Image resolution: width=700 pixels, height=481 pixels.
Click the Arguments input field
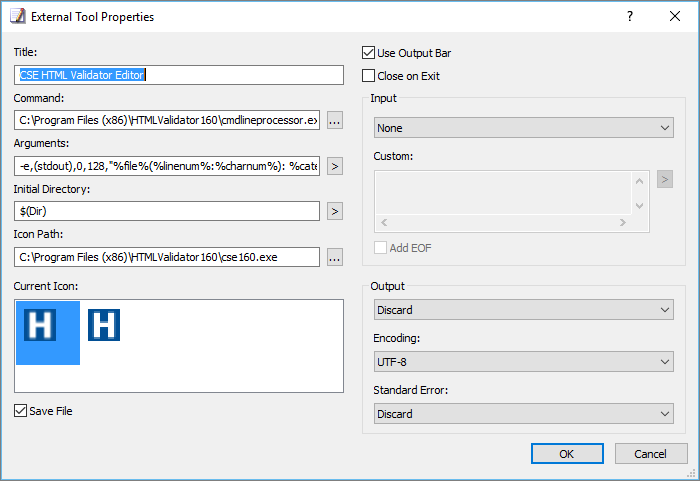pyautogui.click(x=167, y=166)
